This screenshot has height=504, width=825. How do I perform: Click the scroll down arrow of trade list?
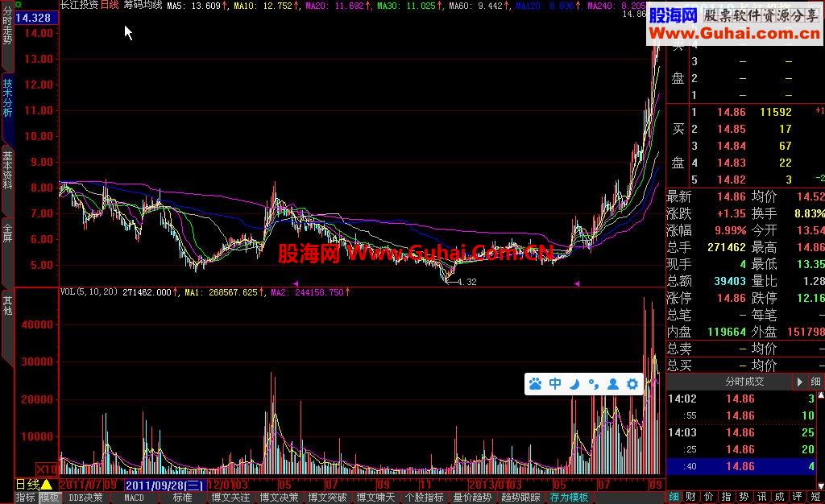[821, 486]
